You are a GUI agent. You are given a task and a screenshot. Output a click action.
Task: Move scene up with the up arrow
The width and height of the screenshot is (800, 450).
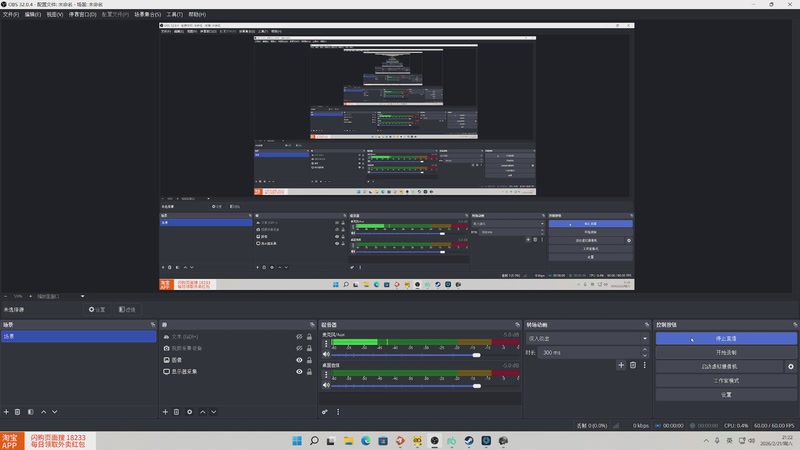(x=43, y=412)
